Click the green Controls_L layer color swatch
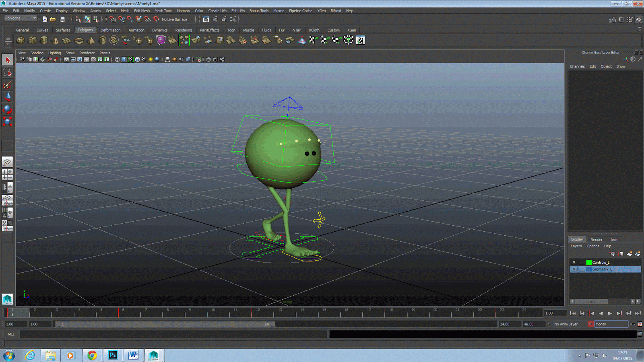The height and width of the screenshot is (362, 644). pos(588,263)
